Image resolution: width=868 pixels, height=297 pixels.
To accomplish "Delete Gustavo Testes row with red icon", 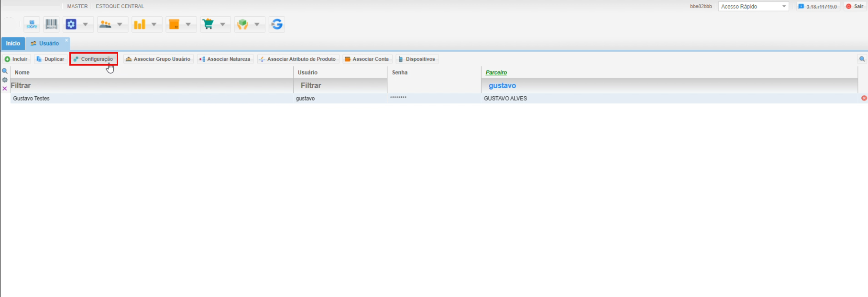I will [864, 98].
